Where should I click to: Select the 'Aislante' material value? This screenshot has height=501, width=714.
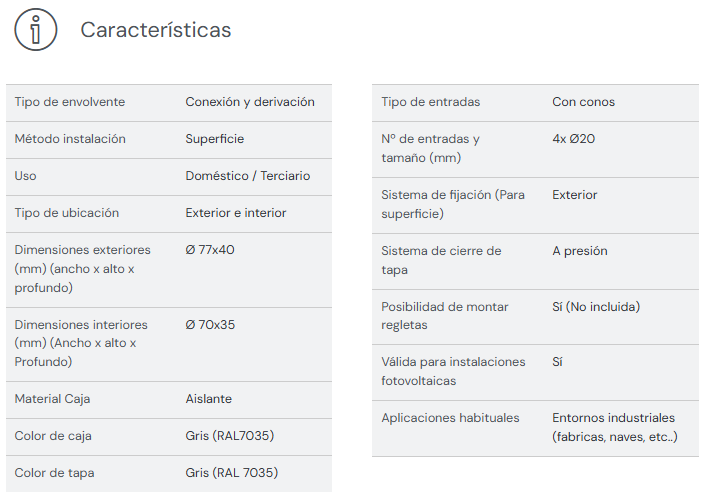tap(209, 399)
